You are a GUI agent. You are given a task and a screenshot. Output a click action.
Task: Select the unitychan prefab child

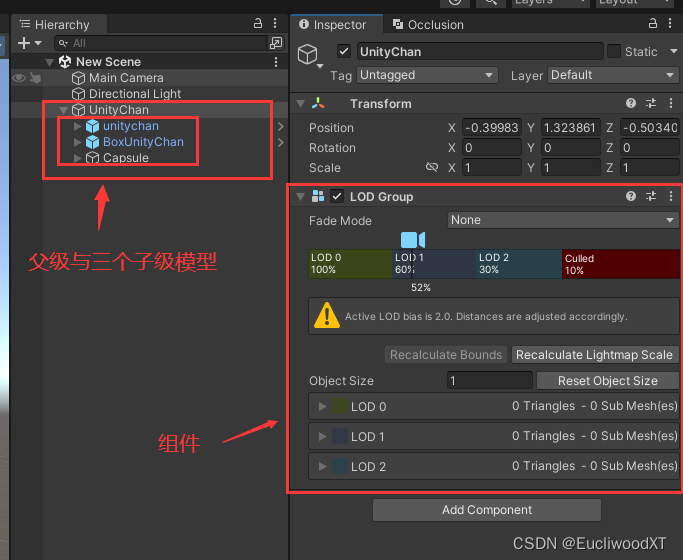131,126
